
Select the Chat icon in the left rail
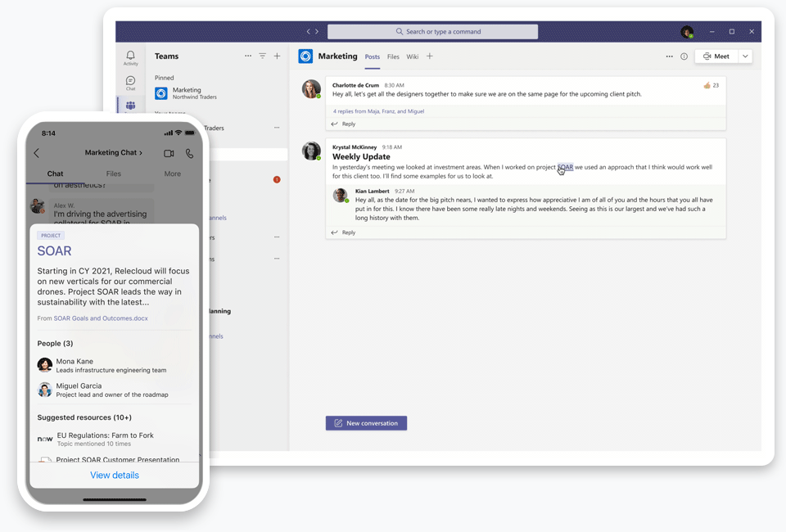point(130,81)
